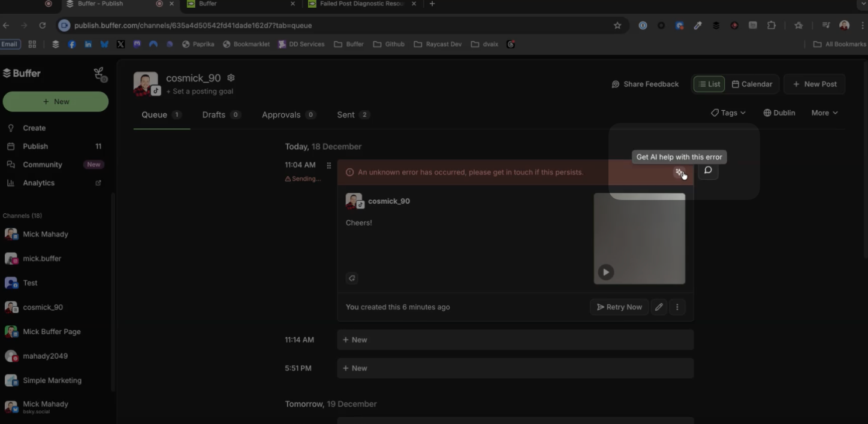Go back in browser history
This screenshot has height=424, width=868.
pyautogui.click(x=6, y=25)
